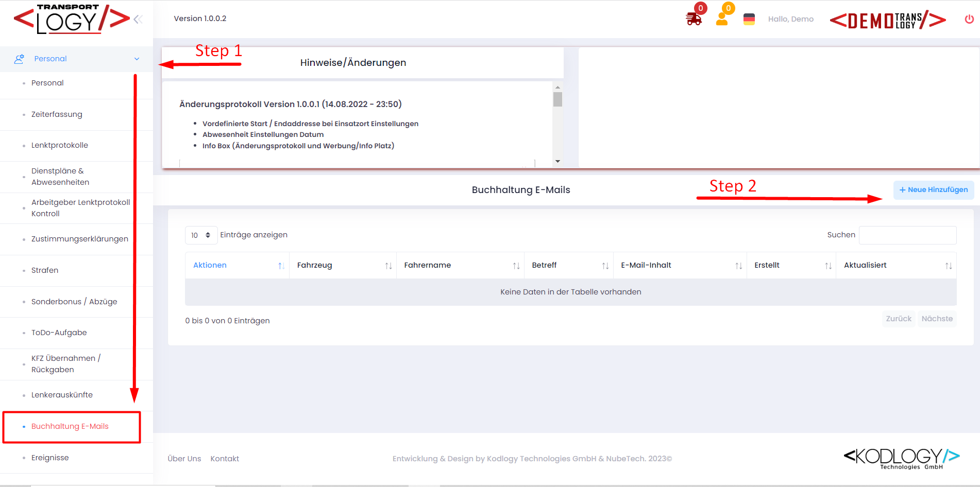This screenshot has width=980, height=487.
Task: Click the Suchen search field
Action: click(907, 235)
